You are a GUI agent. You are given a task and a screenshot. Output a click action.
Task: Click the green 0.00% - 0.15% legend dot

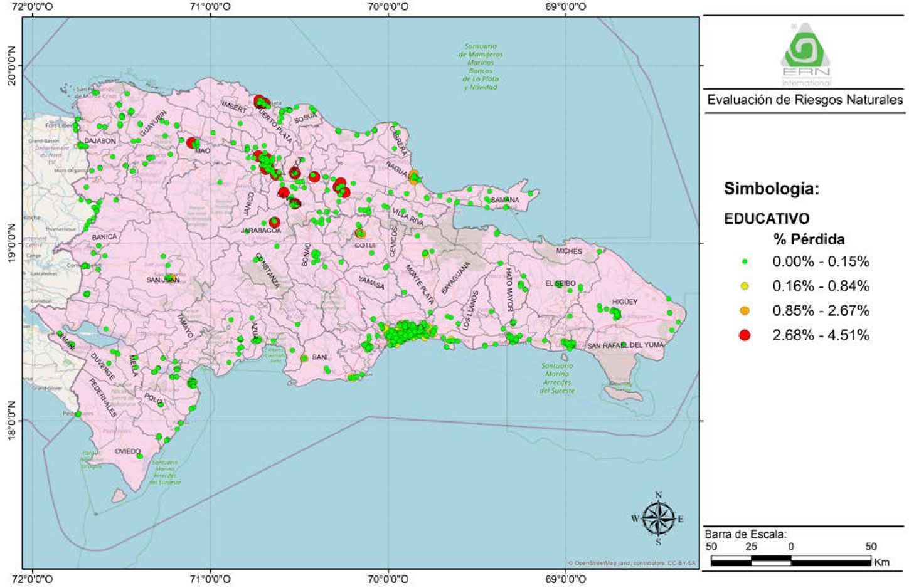[x=745, y=261]
